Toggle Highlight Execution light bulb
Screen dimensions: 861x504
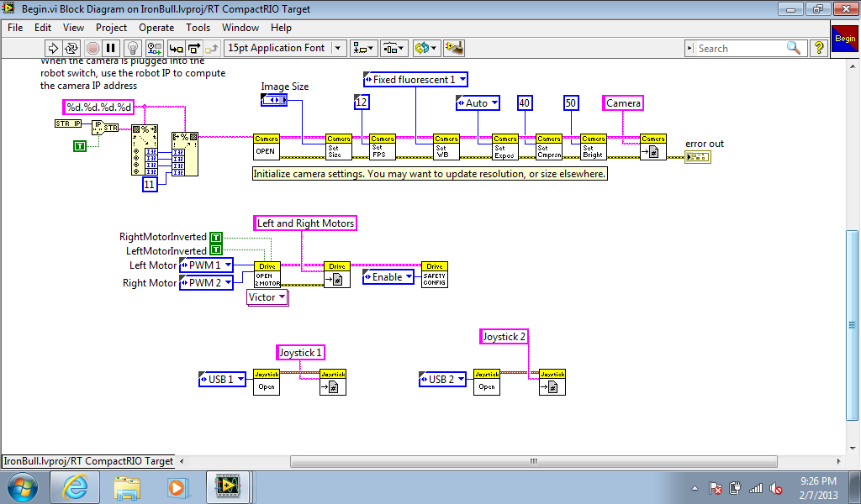pyautogui.click(x=132, y=48)
